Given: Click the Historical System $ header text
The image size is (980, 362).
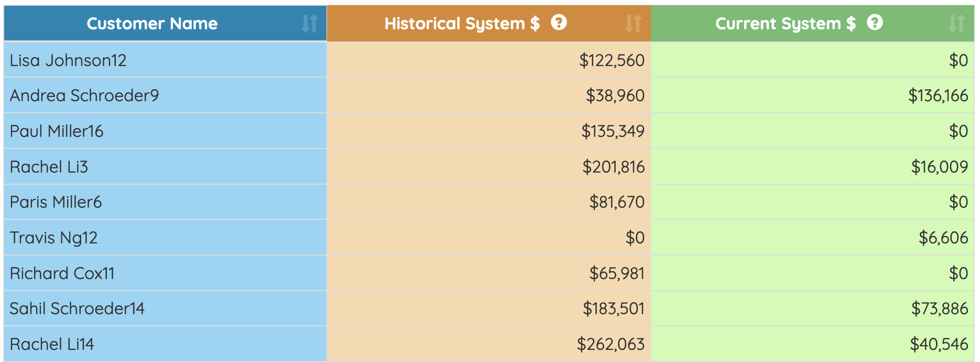Looking at the screenshot, I should pyautogui.click(x=462, y=24).
